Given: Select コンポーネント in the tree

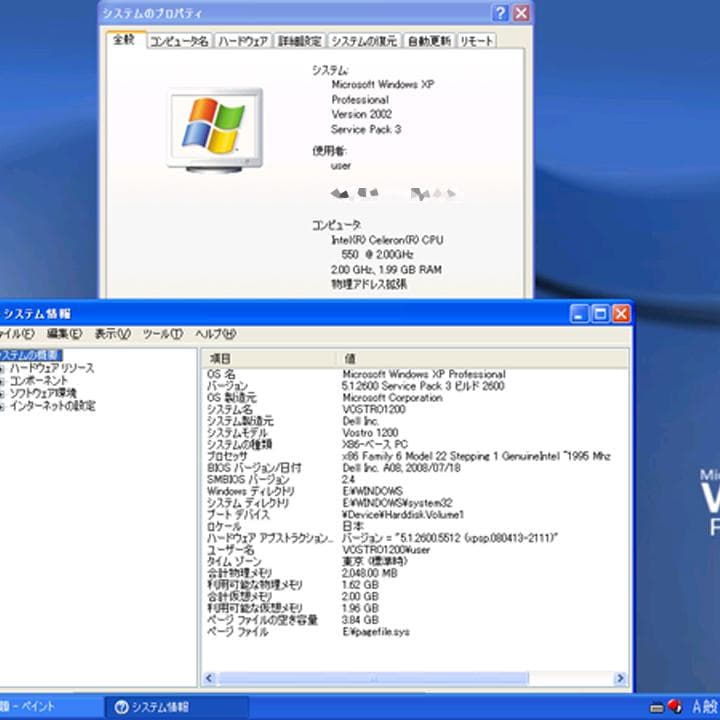Looking at the screenshot, I should [39, 381].
